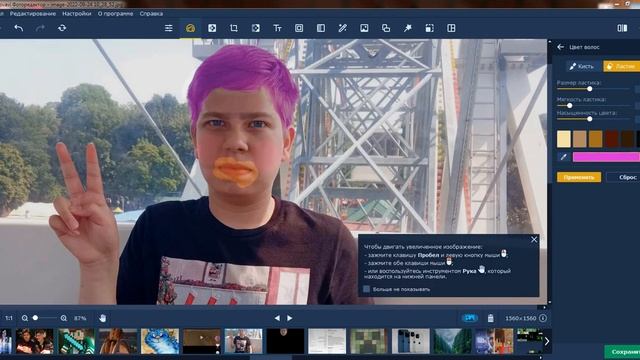This screenshot has width=640, height=360.
Task: Open the Редактирование menu
Action: coord(33,13)
